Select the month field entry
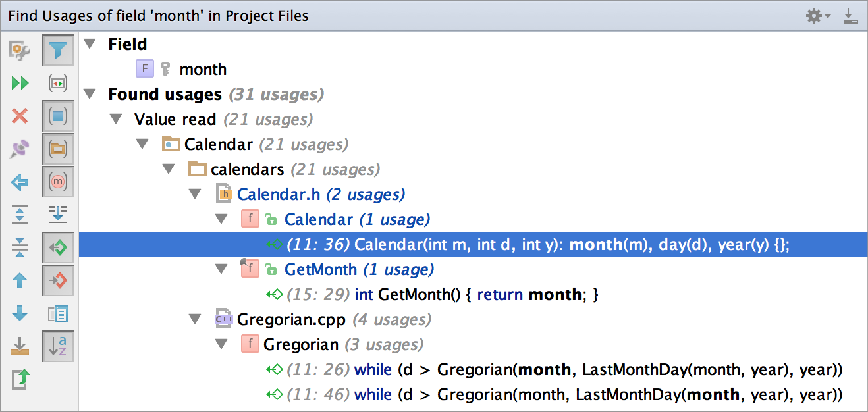This screenshot has height=412, width=868. click(x=202, y=70)
